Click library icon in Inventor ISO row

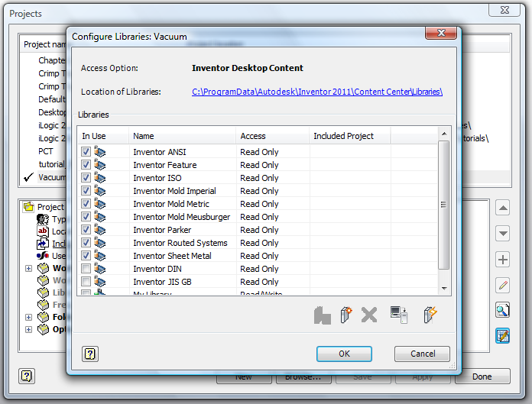tap(99, 178)
